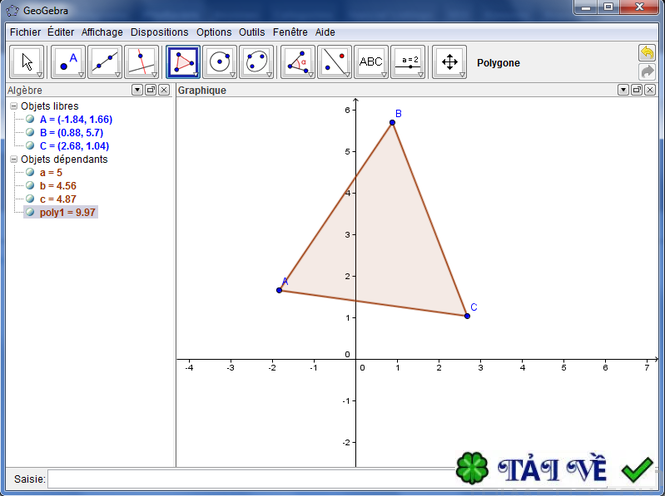The image size is (665, 496).
Task: Click the Undo arrow button
Action: click(647, 53)
